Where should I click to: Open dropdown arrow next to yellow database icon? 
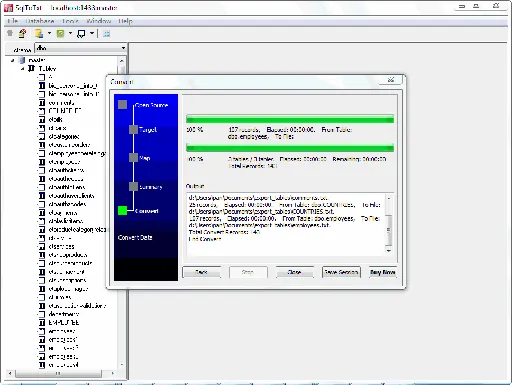pyautogui.click(x=49, y=33)
